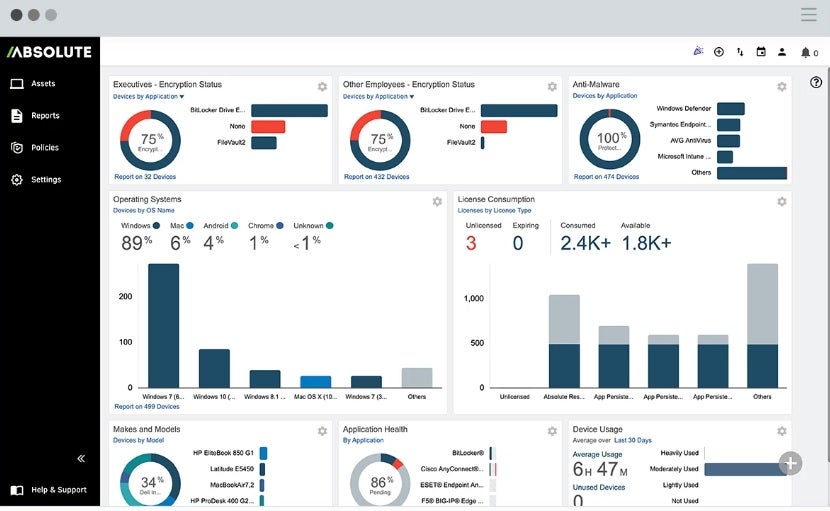Image resolution: width=830 pixels, height=511 pixels.
Task: Open Report on 32 Devices link
Action: (145, 177)
